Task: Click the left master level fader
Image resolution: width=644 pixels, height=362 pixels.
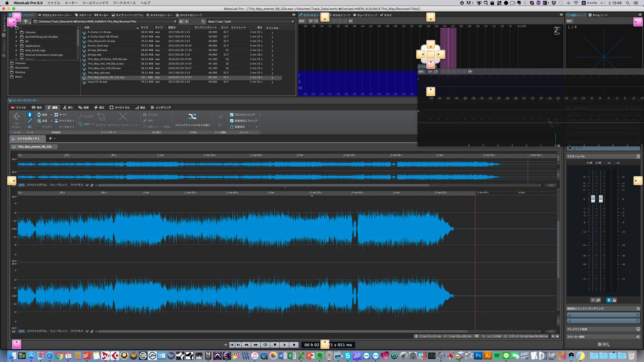Action: [593, 199]
